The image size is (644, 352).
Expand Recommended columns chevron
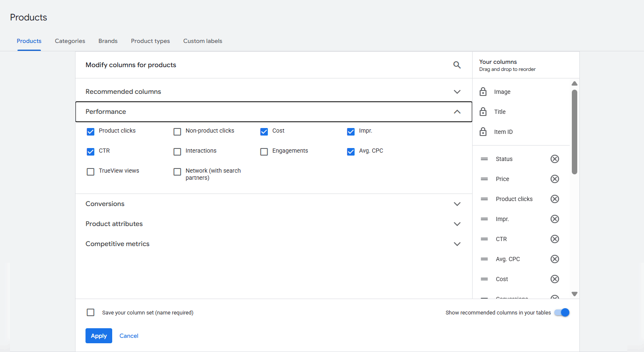coord(457,92)
